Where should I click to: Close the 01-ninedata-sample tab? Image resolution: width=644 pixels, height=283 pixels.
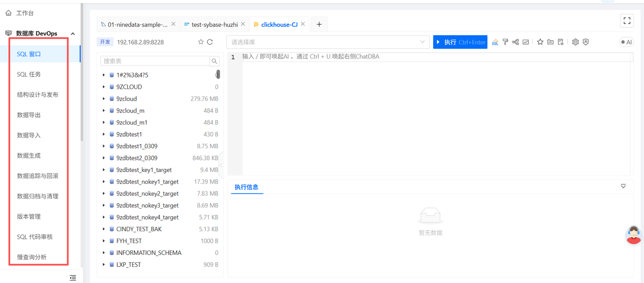click(x=174, y=24)
